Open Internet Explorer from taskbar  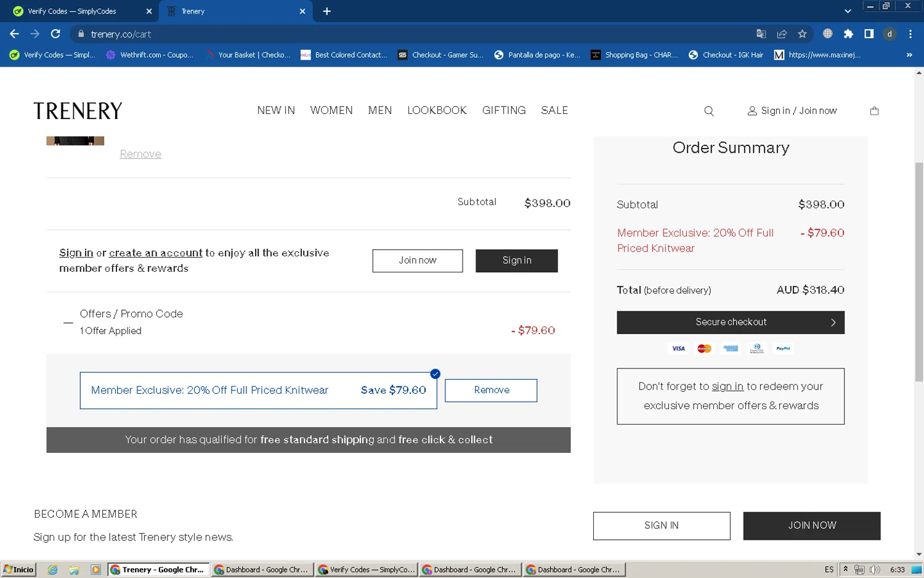tap(52, 570)
